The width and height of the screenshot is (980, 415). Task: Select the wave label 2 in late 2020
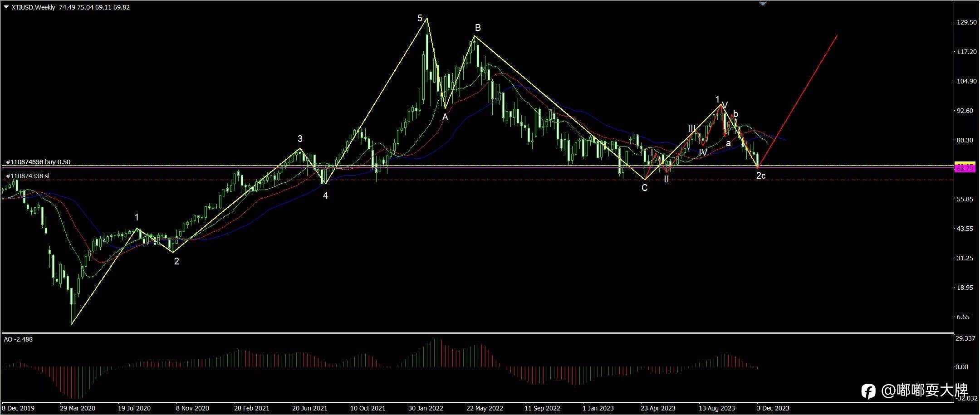[176, 261]
